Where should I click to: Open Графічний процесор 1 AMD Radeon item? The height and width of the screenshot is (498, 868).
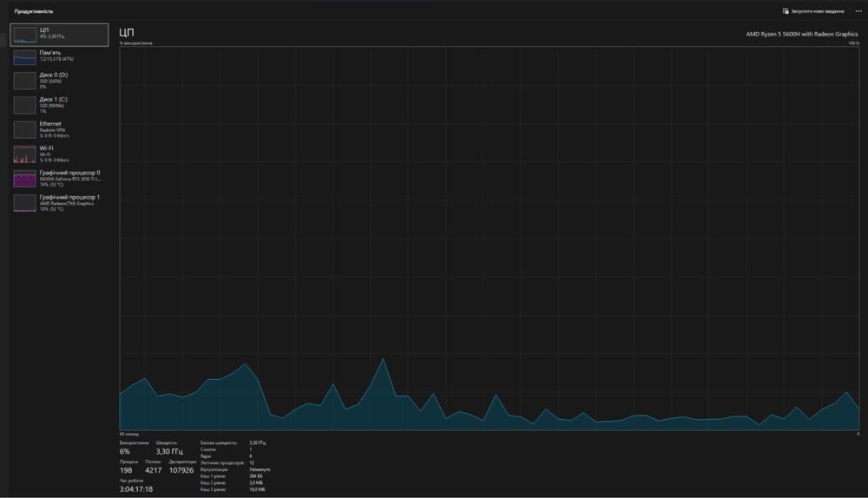click(x=59, y=202)
